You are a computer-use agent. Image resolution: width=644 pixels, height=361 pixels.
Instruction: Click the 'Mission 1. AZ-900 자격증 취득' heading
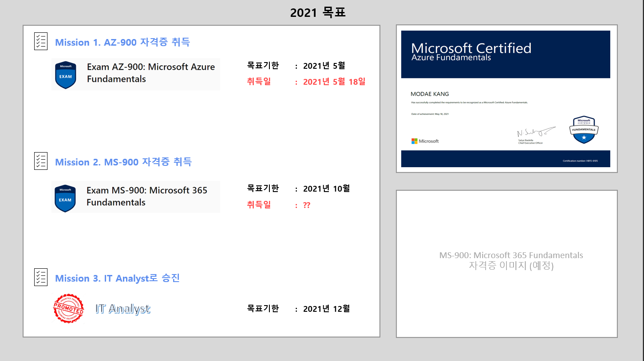tap(122, 43)
